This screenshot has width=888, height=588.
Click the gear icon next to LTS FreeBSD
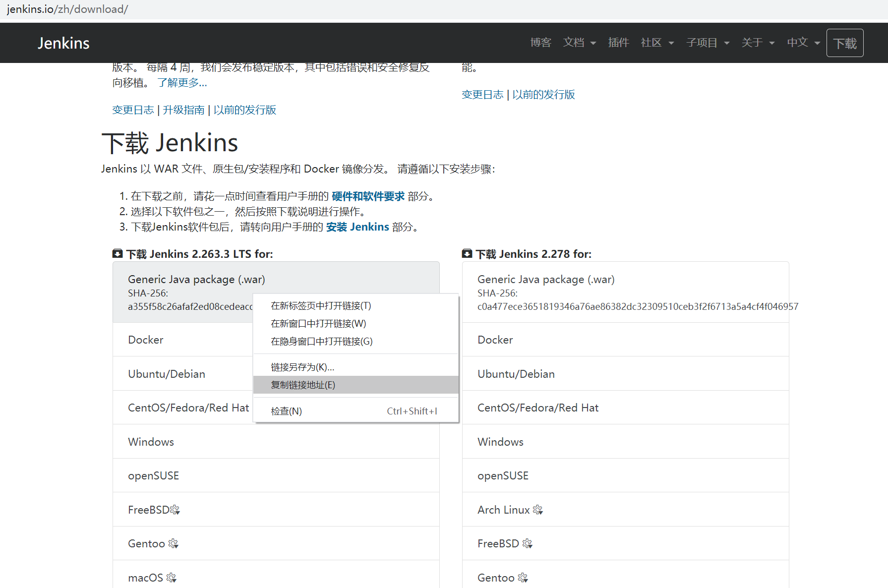pos(175,510)
